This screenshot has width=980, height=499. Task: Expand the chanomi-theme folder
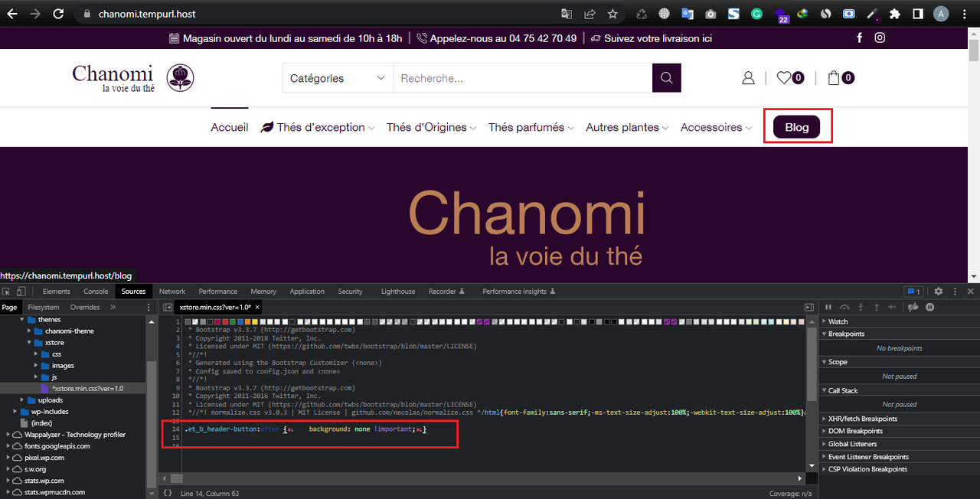30,331
